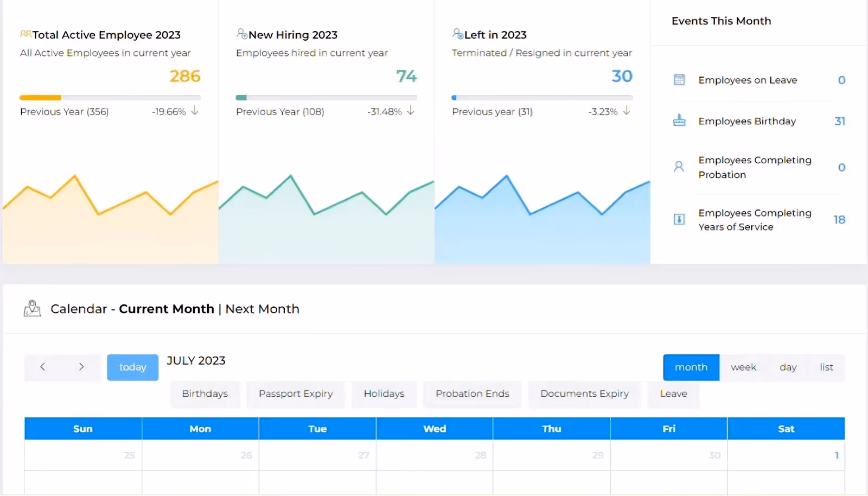Click the Calendar map icon beside heading

(32, 309)
